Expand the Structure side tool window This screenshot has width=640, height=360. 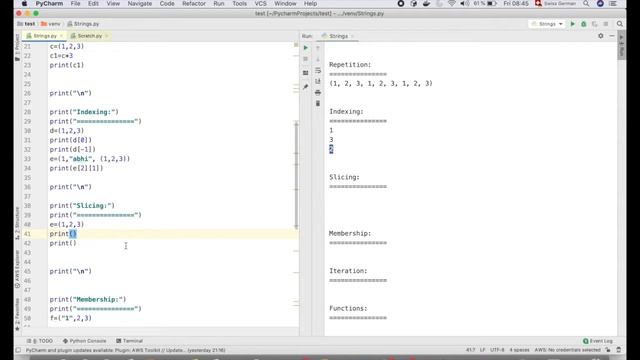[x=17, y=223]
